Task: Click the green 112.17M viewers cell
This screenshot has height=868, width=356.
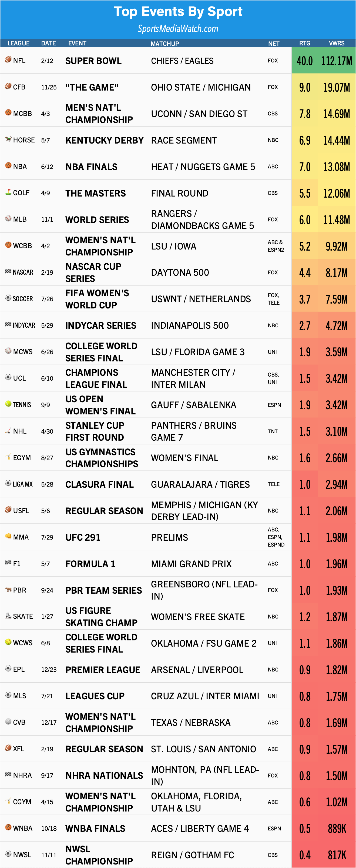Action: pos(337,61)
